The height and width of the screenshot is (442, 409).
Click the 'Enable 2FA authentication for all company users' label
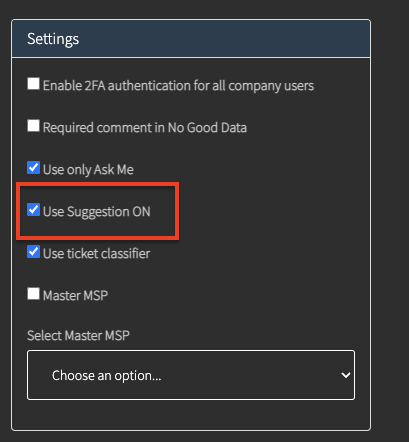[x=178, y=86]
